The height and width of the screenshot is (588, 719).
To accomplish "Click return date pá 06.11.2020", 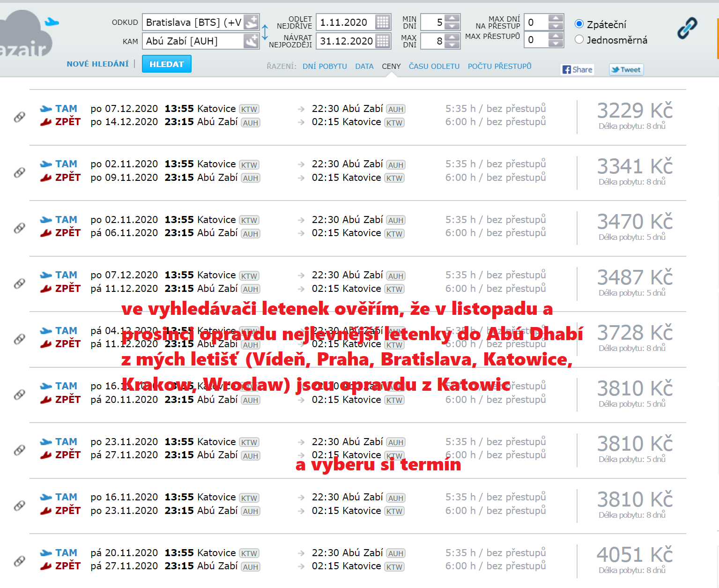I will (124, 233).
